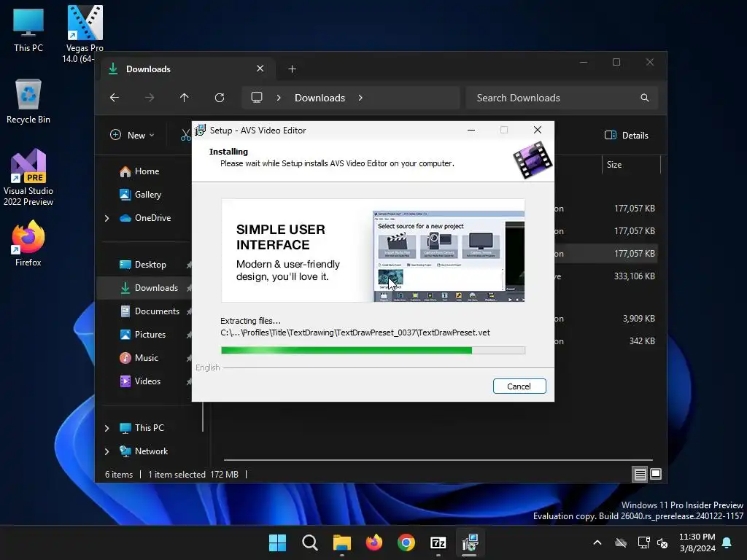Launch Google Chrome from taskbar

coord(406,542)
